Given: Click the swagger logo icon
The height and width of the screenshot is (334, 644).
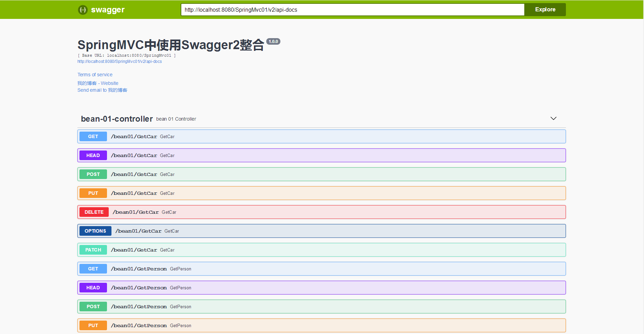Looking at the screenshot, I should tap(83, 10).
